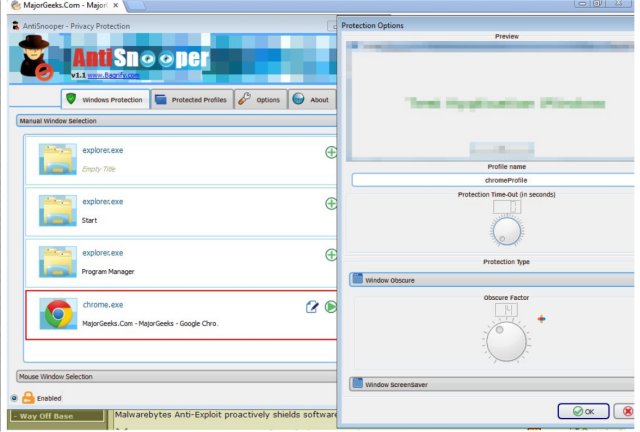Adjust the Protection Time-Out knob

(507, 231)
